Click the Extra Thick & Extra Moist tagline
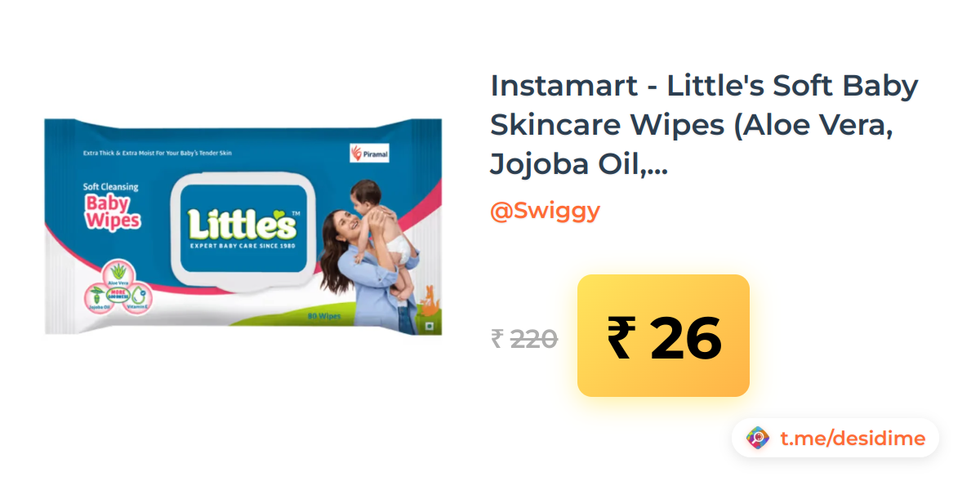This screenshot has width=980, height=490. coord(158,153)
